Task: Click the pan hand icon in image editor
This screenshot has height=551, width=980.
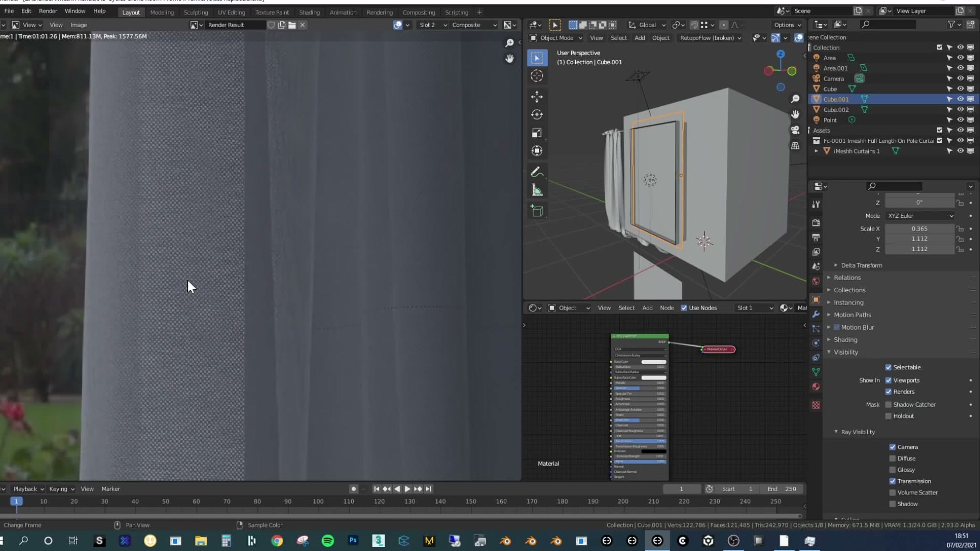Action: coord(509,59)
